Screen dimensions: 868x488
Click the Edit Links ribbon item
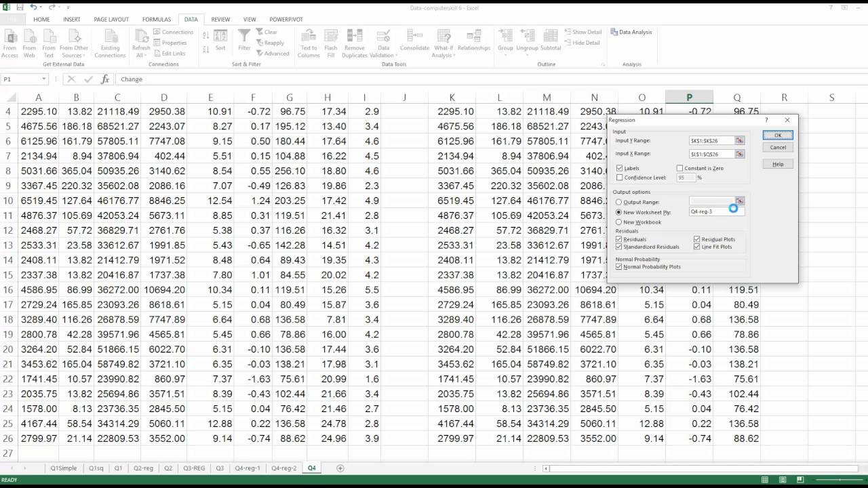pos(170,54)
